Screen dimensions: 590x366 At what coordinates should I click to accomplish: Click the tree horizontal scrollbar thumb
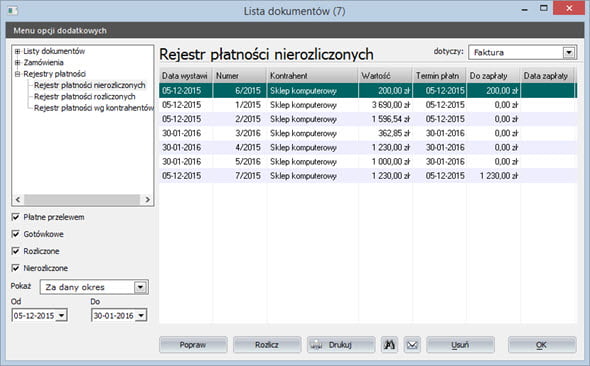tap(82, 199)
